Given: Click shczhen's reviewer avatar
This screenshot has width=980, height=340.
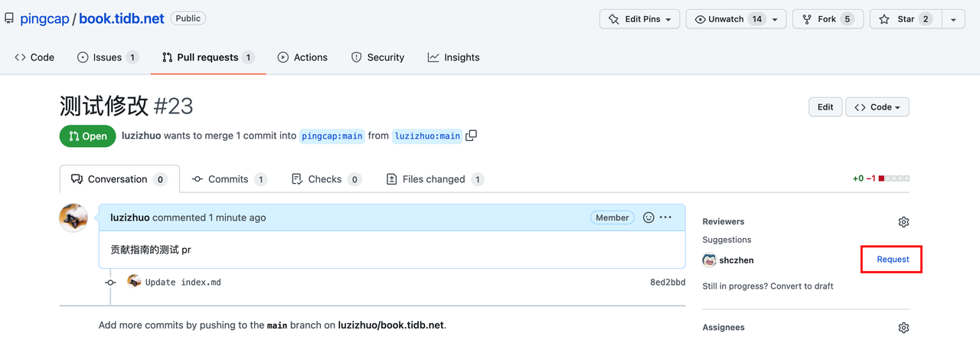Looking at the screenshot, I should click(x=709, y=260).
